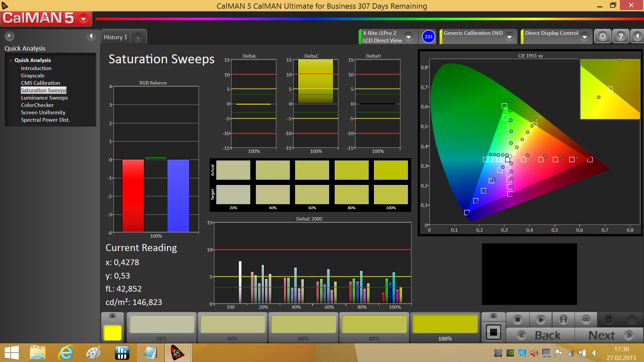Click the 100% Target color patch
This screenshot has width=644, height=362.
[391, 194]
